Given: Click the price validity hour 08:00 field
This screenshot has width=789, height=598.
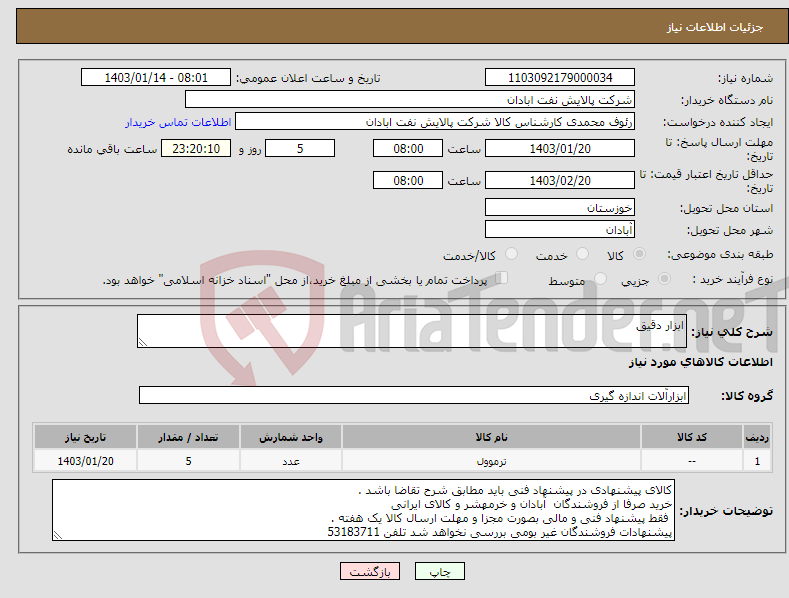Looking at the screenshot, I should point(408,180).
